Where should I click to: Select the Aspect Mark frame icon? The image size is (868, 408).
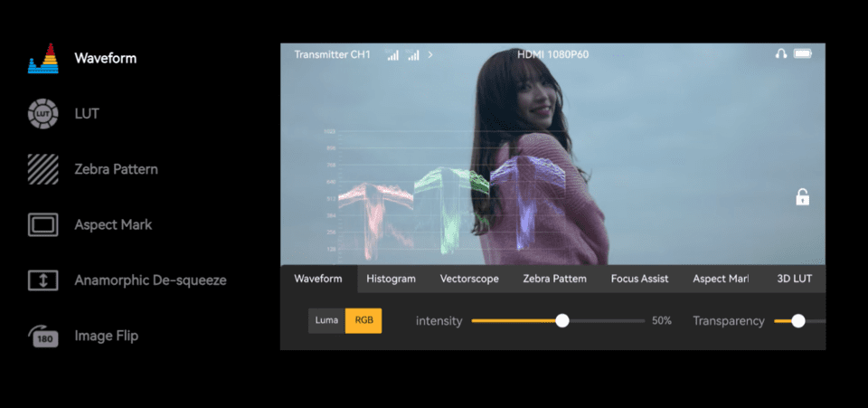(42, 224)
